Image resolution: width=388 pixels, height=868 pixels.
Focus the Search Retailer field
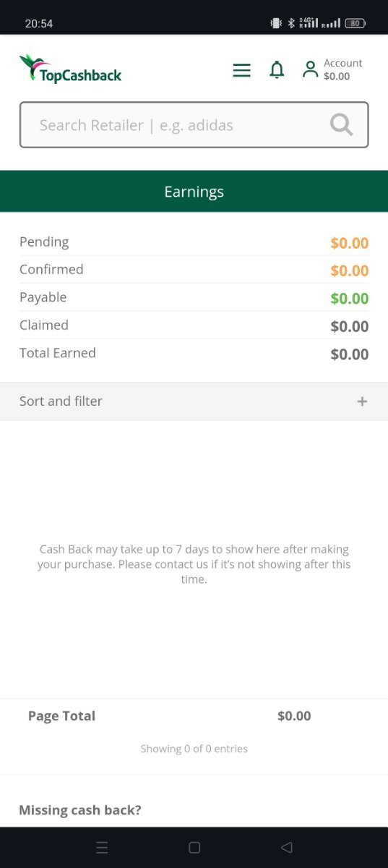pyautogui.click(x=194, y=125)
